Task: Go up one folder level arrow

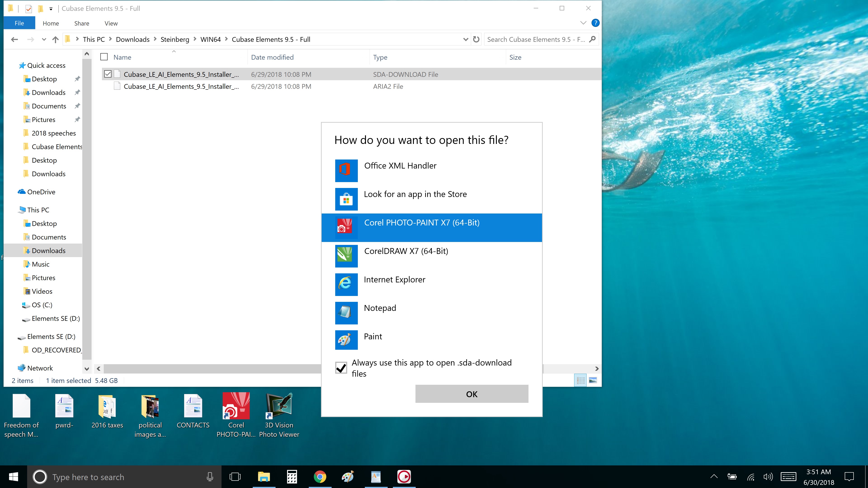Action: point(56,39)
